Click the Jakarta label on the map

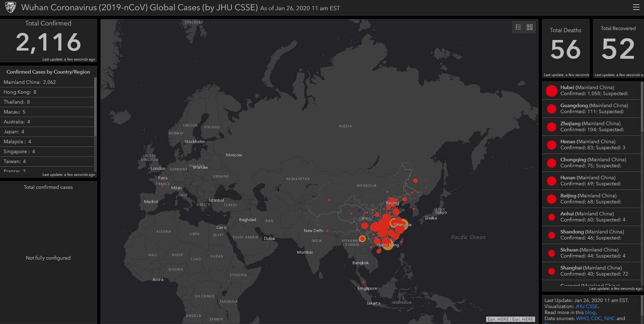click(x=373, y=303)
